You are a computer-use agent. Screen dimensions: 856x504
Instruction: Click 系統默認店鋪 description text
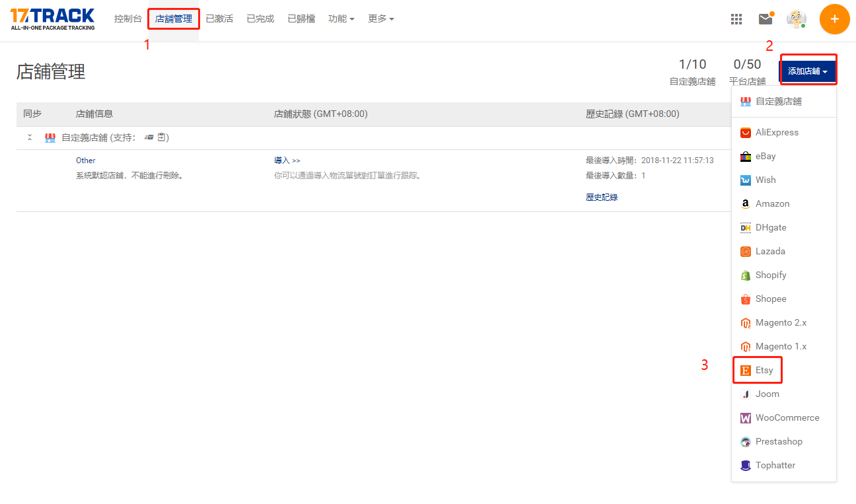coord(129,176)
